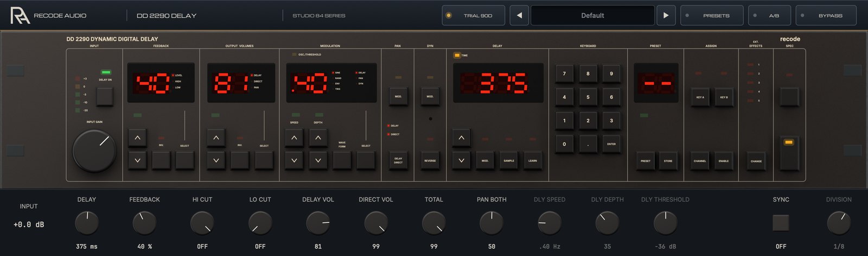Toggle the Output Volumes Inv. button
Image resolution: width=868 pixels, height=256 pixels.
(x=240, y=161)
